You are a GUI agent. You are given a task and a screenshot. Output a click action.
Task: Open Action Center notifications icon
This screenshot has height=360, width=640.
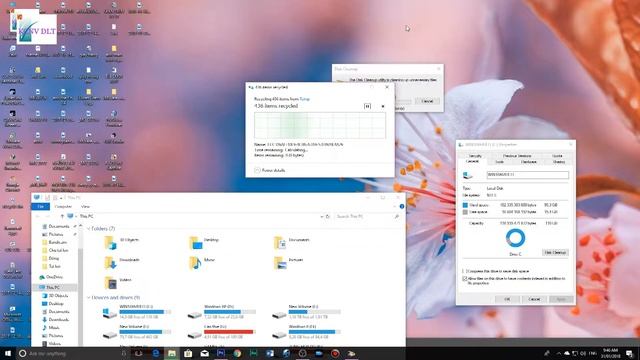pyautogui.click(x=630, y=353)
